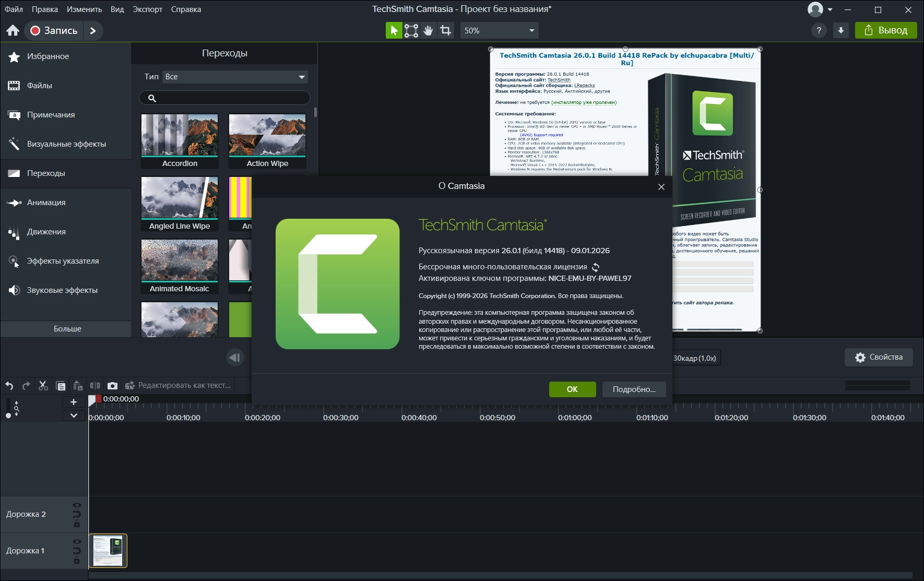Open the Эффекты указателя section

(66, 261)
